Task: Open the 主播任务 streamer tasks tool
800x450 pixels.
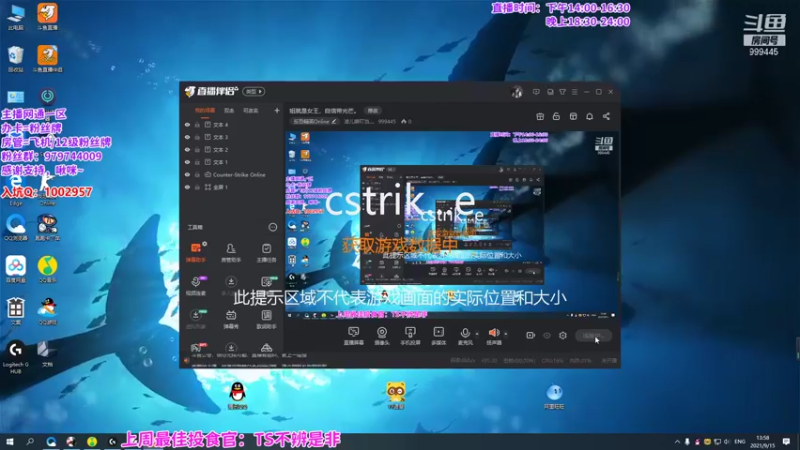Action: 266,253
